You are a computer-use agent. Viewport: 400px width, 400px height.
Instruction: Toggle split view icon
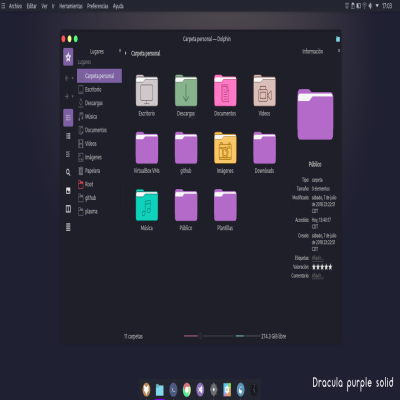pos(68,209)
